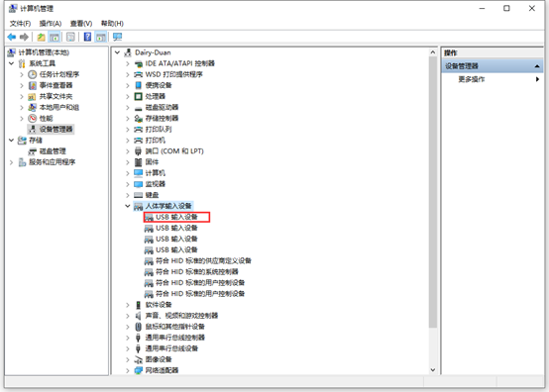Collapse the 人体学输入设备 category

coord(128,206)
